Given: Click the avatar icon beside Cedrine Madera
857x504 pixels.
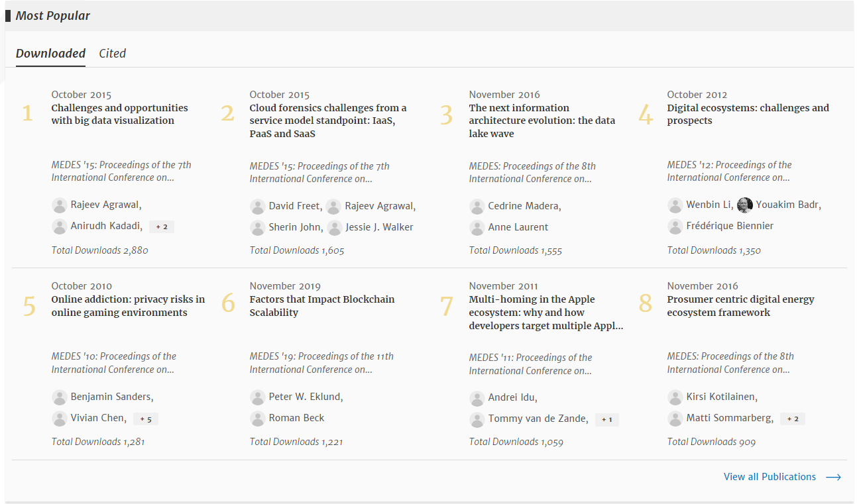Looking at the screenshot, I should (477, 207).
